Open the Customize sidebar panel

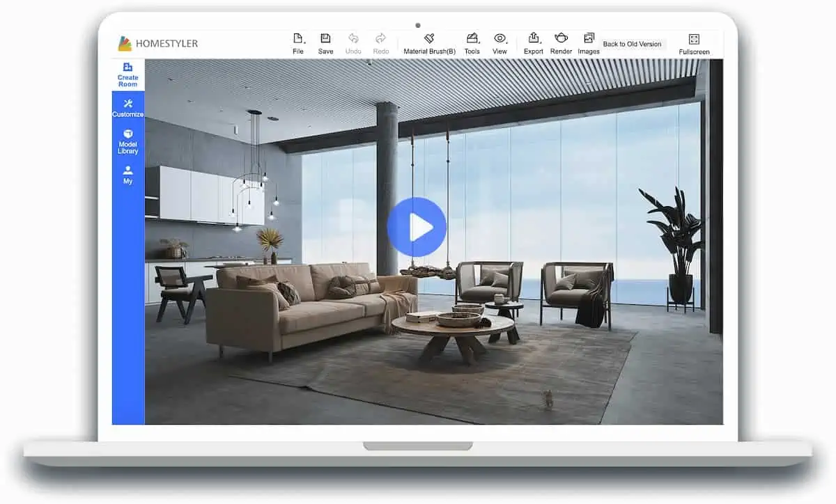coord(128,107)
